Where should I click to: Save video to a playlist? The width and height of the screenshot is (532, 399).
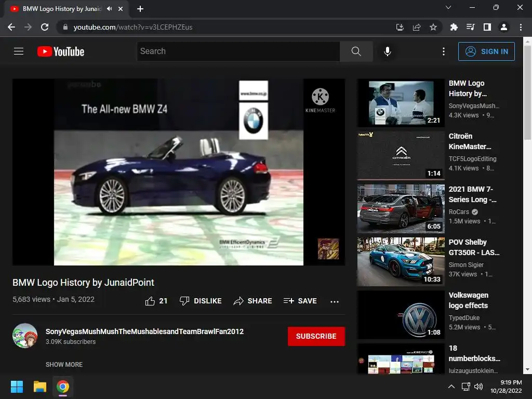pyautogui.click(x=300, y=301)
